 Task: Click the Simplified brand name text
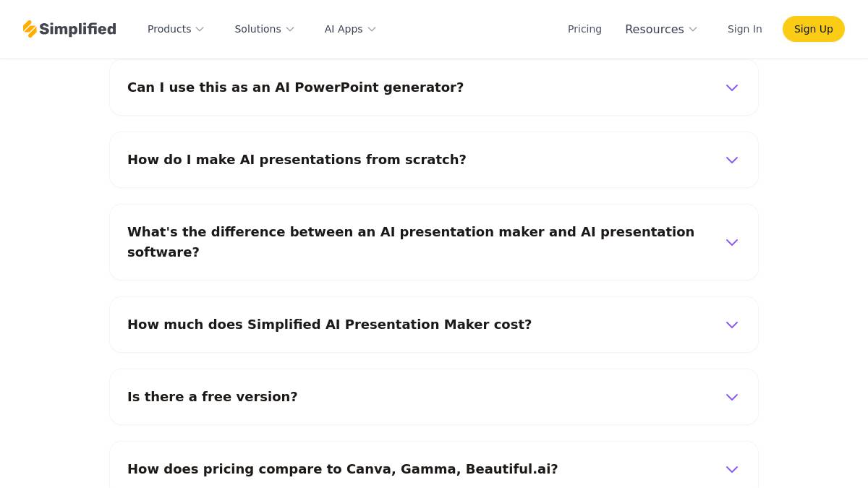pos(77,29)
